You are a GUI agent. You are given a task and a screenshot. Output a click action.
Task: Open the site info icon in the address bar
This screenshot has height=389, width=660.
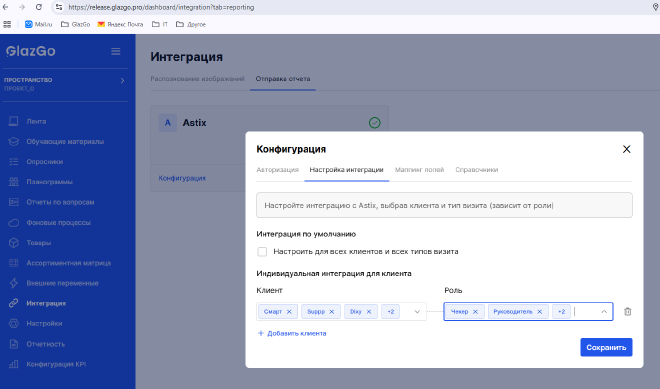tap(59, 7)
